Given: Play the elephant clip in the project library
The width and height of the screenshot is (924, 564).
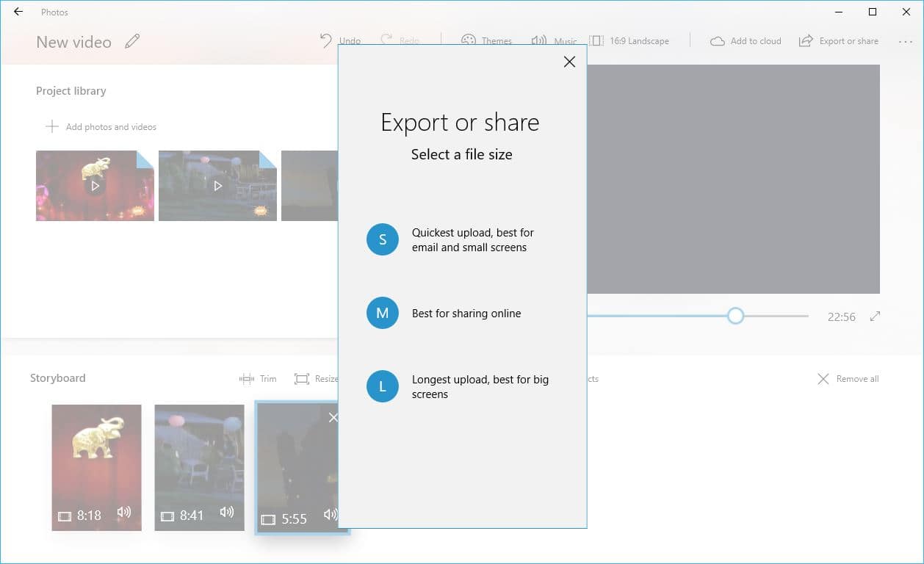Looking at the screenshot, I should 95,185.
